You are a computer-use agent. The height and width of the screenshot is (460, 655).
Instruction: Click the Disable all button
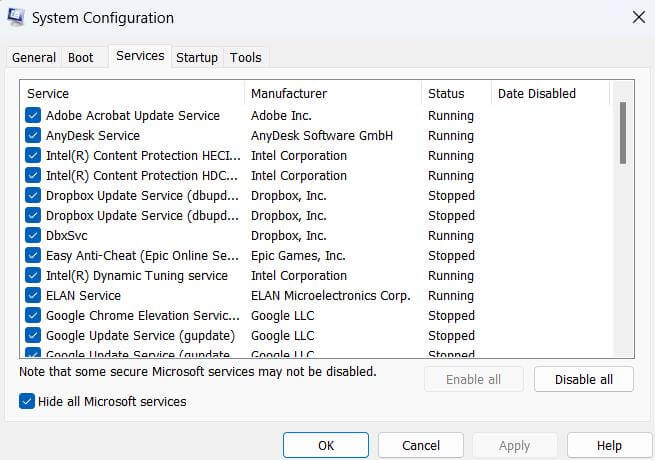584,379
